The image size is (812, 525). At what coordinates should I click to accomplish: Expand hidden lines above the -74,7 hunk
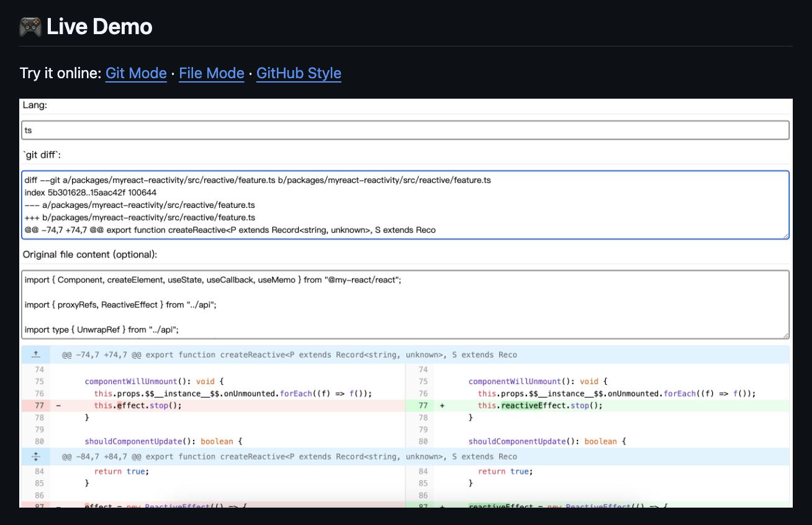click(36, 355)
